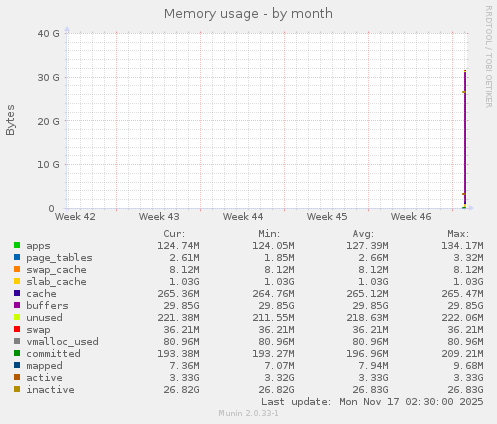The image size is (497, 424).
Task: Click the 'Avg:' column header
Action: pyautogui.click(x=363, y=234)
